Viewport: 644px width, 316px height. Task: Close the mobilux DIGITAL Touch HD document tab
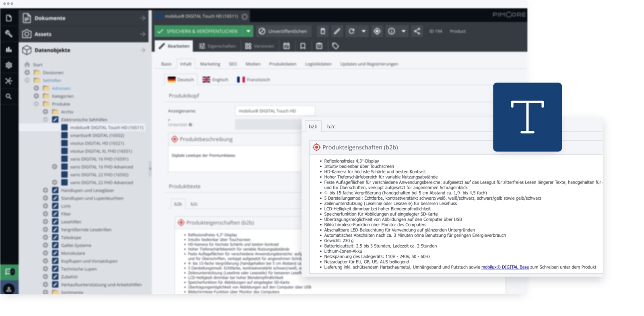click(x=245, y=17)
